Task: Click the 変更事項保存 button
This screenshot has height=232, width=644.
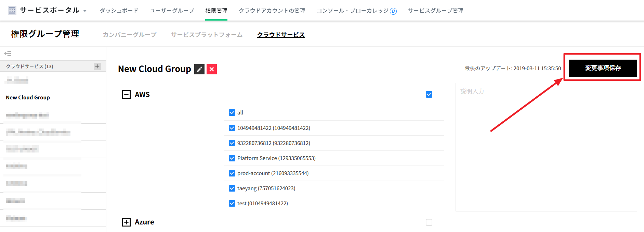Action: tap(603, 68)
